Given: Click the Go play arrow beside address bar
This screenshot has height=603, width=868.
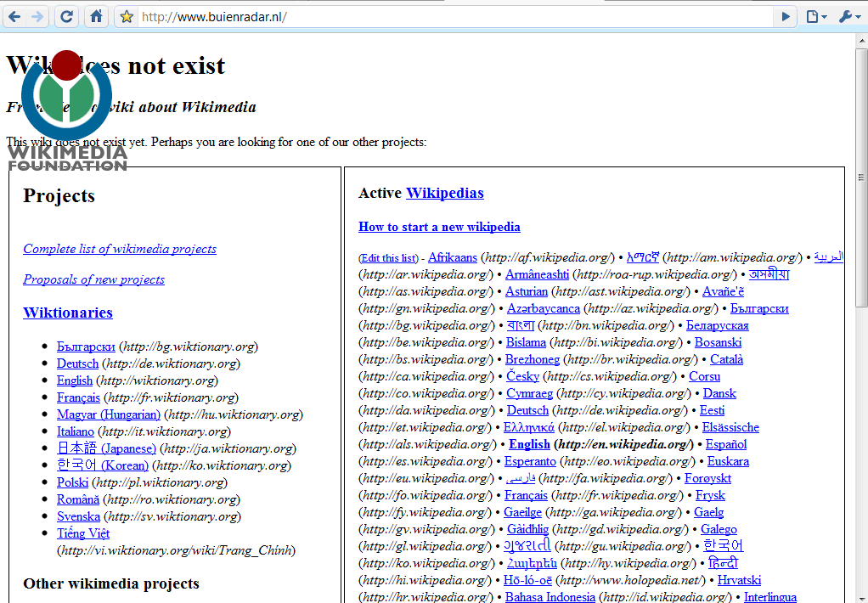Looking at the screenshot, I should (x=785, y=17).
